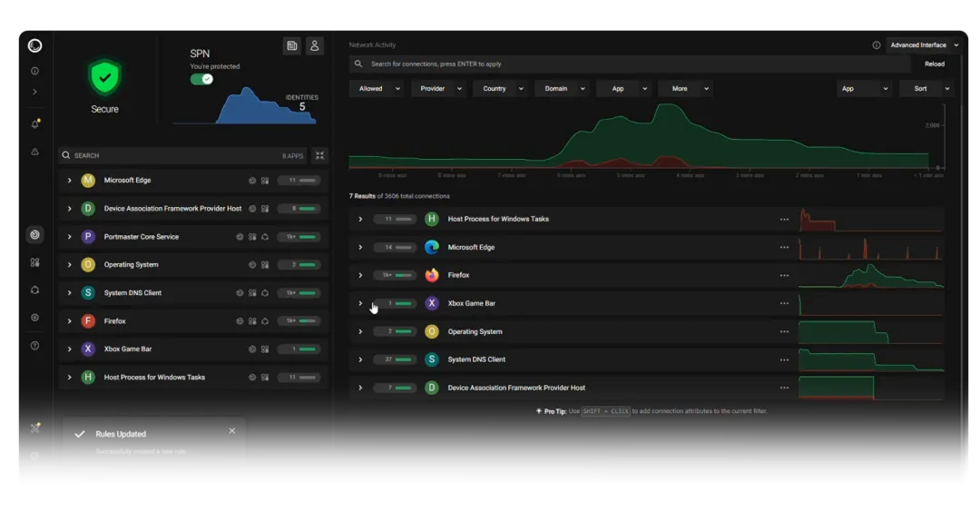The width and height of the screenshot is (980, 512).
Task: Click the apps SEARCH field in the sidebar
Action: coord(181,155)
